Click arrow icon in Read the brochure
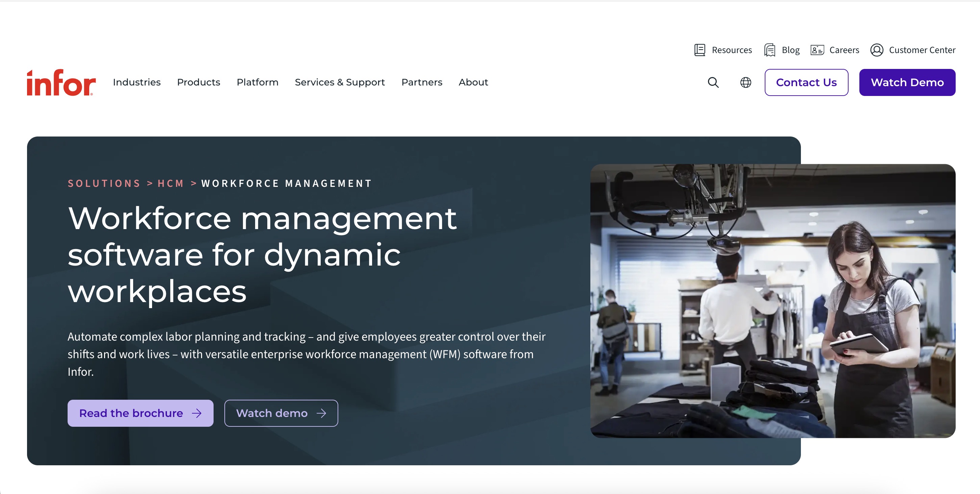980x494 pixels. pyautogui.click(x=197, y=413)
